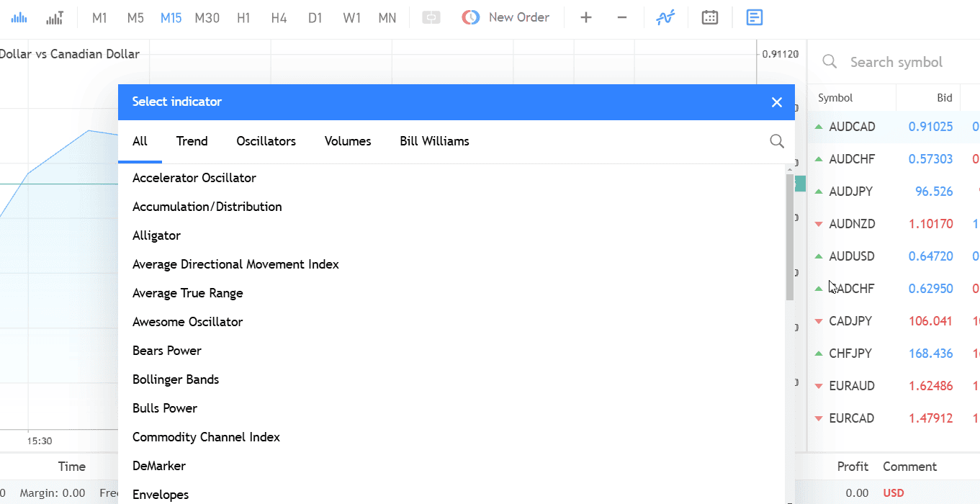
Task: Open the blue document panel icon
Action: click(x=754, y=18)
